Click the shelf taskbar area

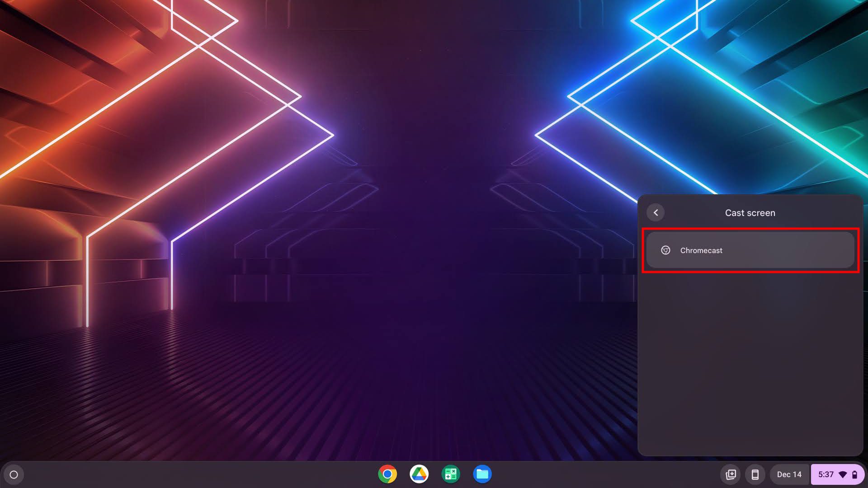[x=434, y=474]
